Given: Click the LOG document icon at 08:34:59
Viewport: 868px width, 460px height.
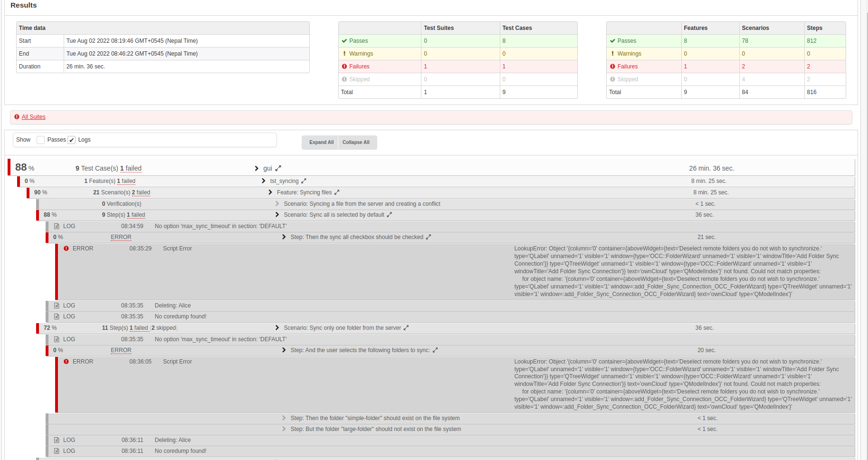Looking at the screenshot, I should (x=57, y=226).
